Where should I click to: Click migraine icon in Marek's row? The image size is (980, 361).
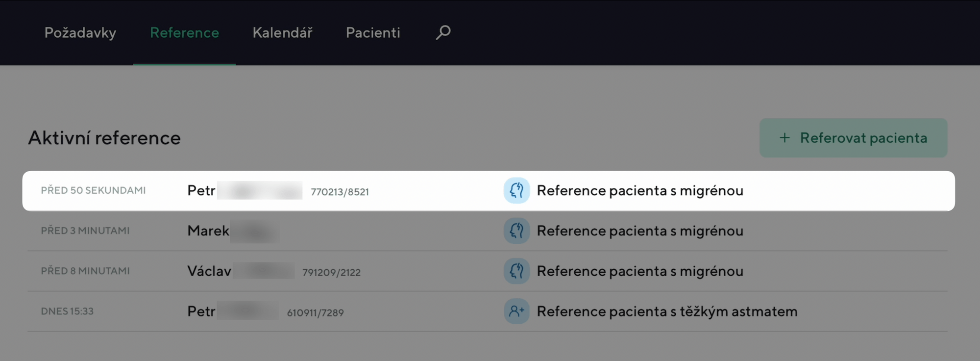click(x=516, y=231)
